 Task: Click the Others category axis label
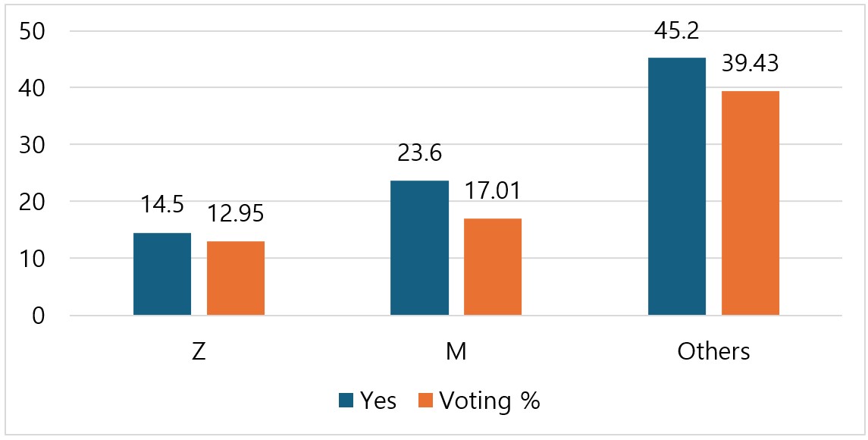coord(713,352)
